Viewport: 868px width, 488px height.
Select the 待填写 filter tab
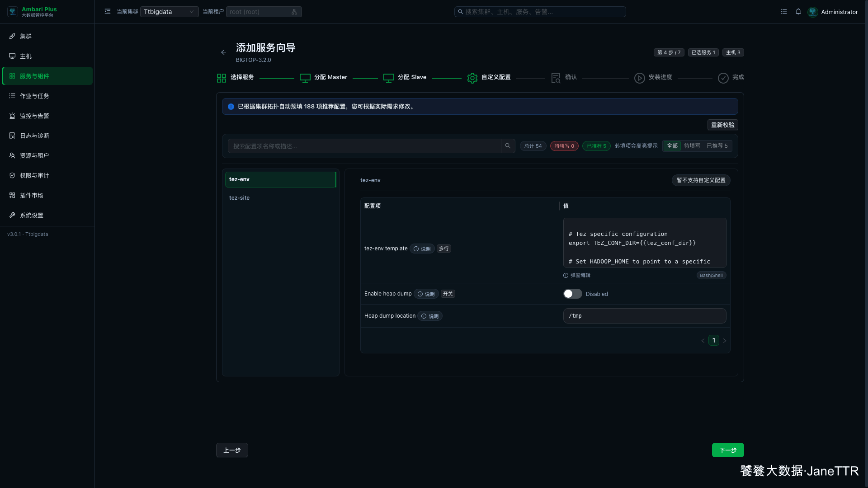[x=692, y=146]
